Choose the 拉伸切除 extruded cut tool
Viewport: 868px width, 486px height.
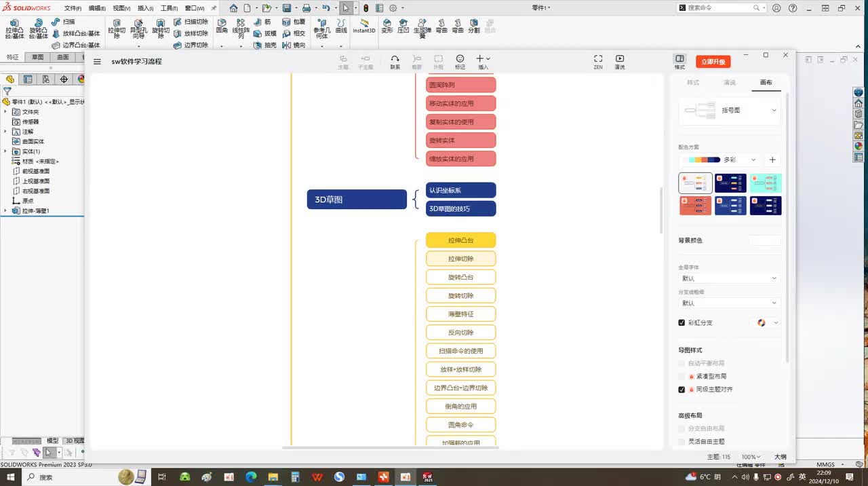(116, 30)
